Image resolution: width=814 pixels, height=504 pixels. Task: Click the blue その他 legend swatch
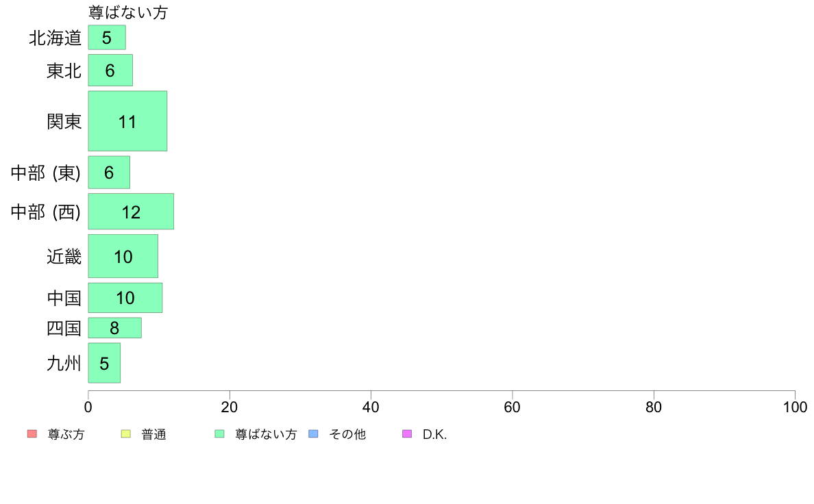(x=313, y=434)
